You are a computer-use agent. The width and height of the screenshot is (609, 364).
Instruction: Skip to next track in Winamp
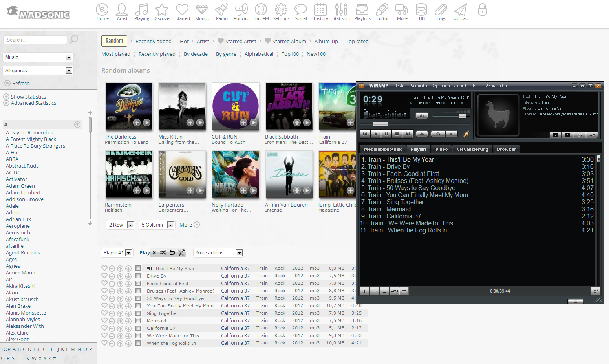pyautogui.click(x=408, y=134)
